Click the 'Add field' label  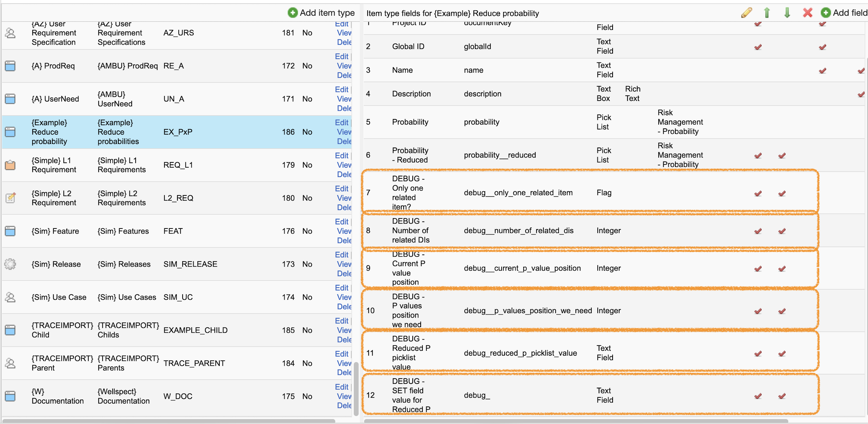coord(850,13)
